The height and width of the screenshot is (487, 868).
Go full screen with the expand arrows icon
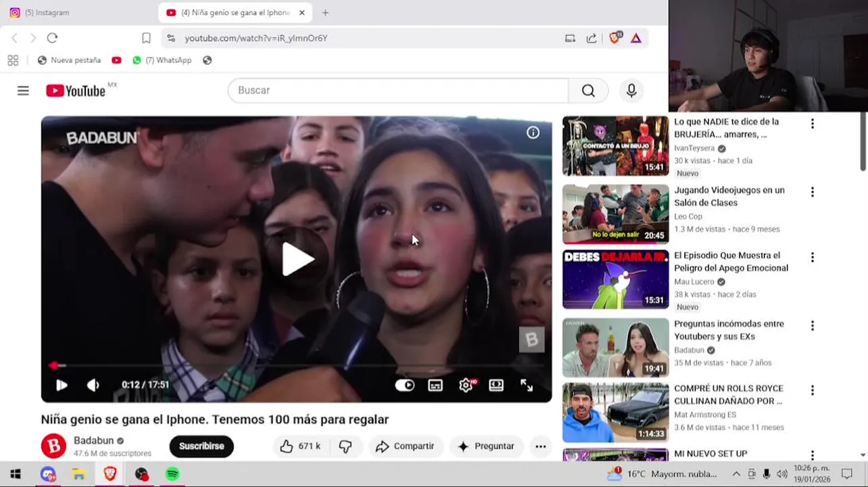(527, 385)
